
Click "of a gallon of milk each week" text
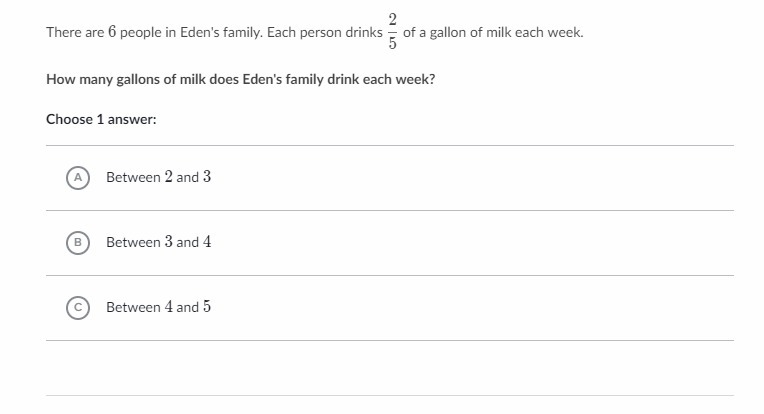click(493, 33)
